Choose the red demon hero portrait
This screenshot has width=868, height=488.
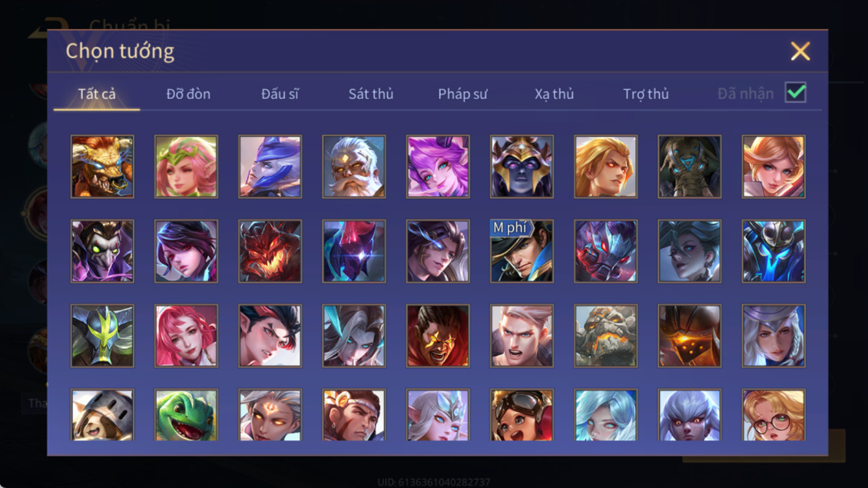tap(270, 251)
